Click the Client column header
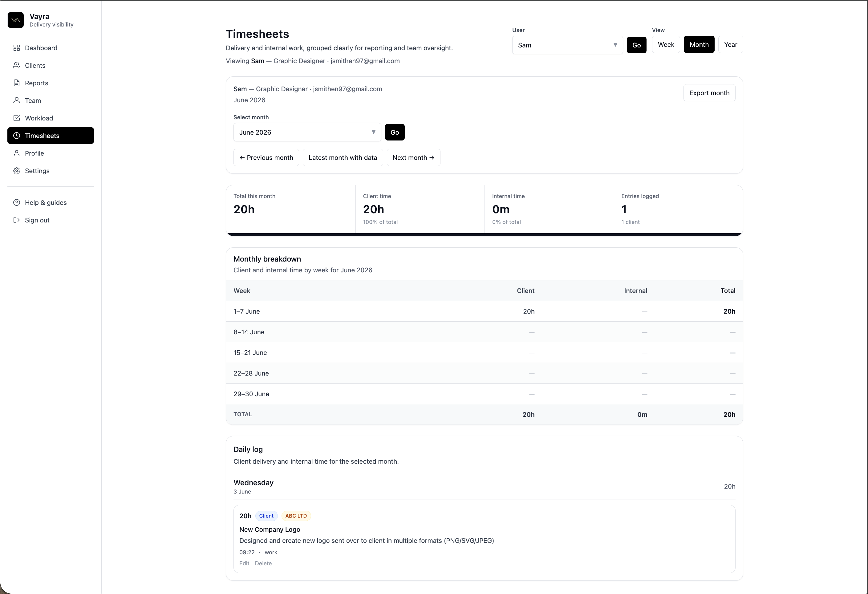 click(525, 291)
